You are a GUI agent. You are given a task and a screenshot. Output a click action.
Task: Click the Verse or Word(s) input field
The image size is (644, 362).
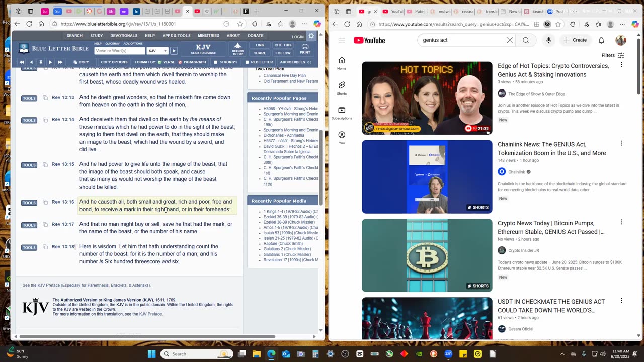(x=119, y=51)
